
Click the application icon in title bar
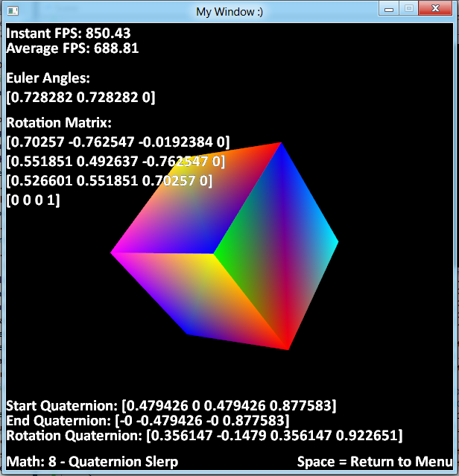pos(13,11)
